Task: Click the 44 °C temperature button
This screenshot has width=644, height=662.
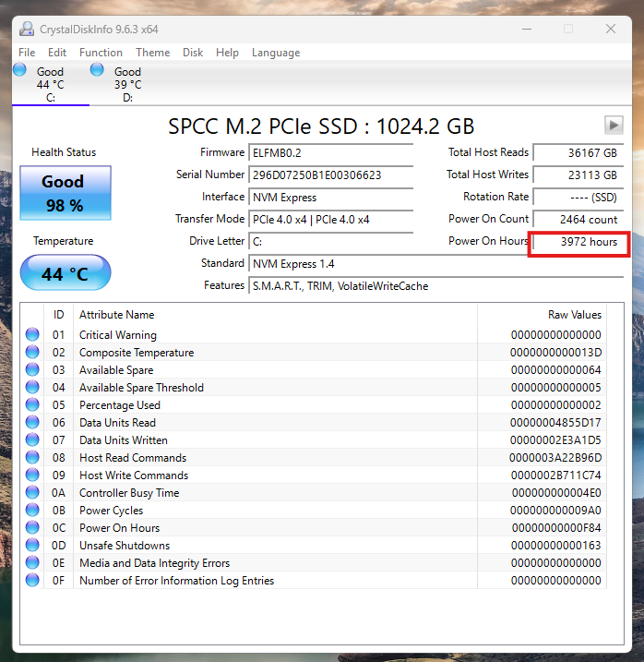Action: coord(66,272)
